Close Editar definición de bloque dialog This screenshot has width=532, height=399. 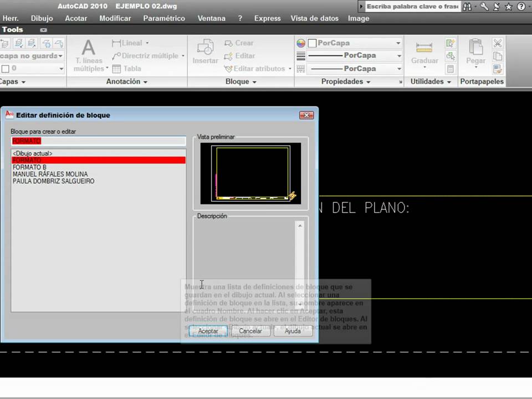(306, 115)
